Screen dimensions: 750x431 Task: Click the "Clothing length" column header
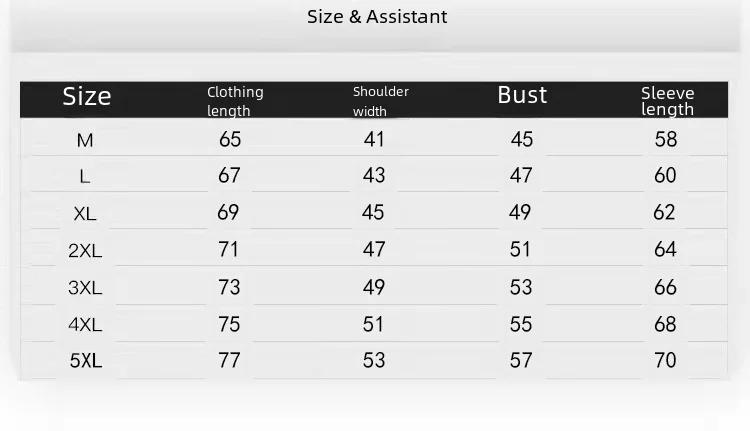pyautogui.click(x=235, y=101)
